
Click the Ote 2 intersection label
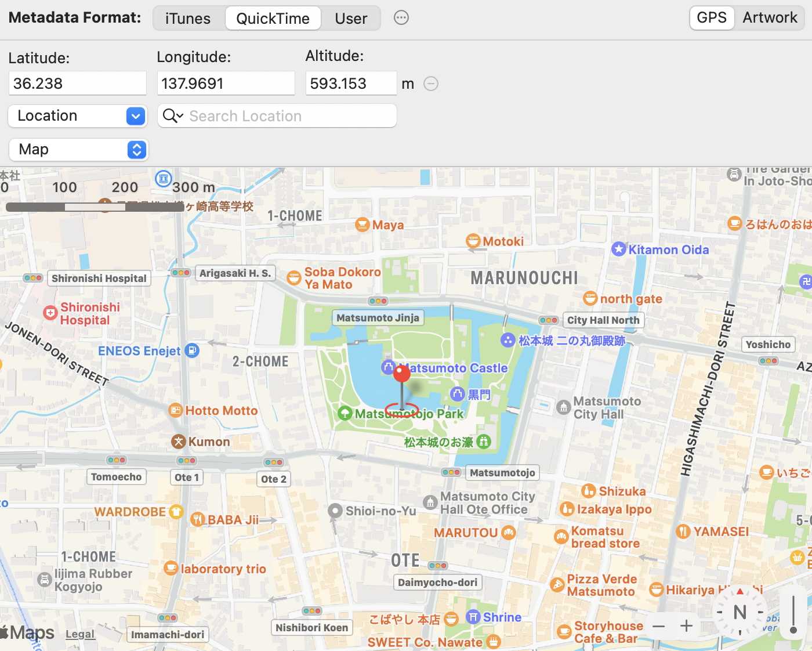[x=274, y=479]
